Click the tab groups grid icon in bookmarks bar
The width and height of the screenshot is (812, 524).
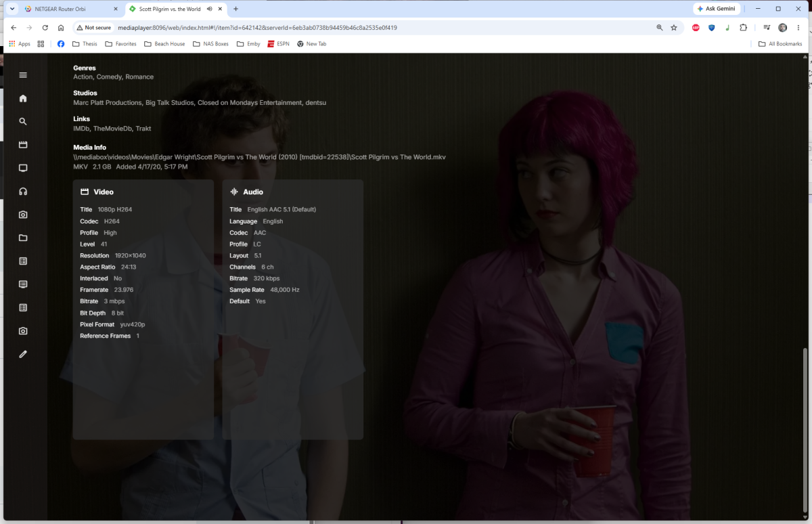41,43
